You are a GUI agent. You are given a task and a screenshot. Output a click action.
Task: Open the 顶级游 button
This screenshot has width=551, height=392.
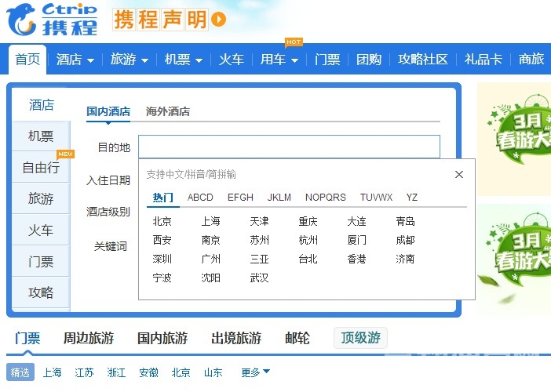click(360, 338)
